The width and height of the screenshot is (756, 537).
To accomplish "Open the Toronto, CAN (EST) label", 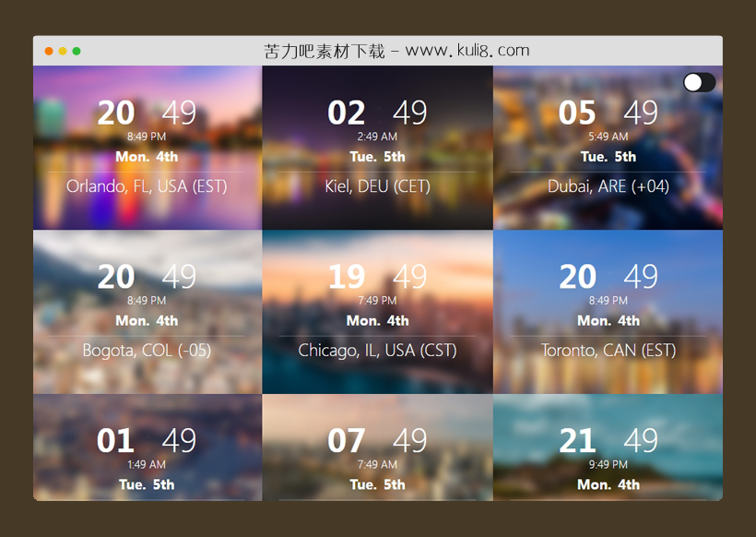I will [x=608, y=351].
